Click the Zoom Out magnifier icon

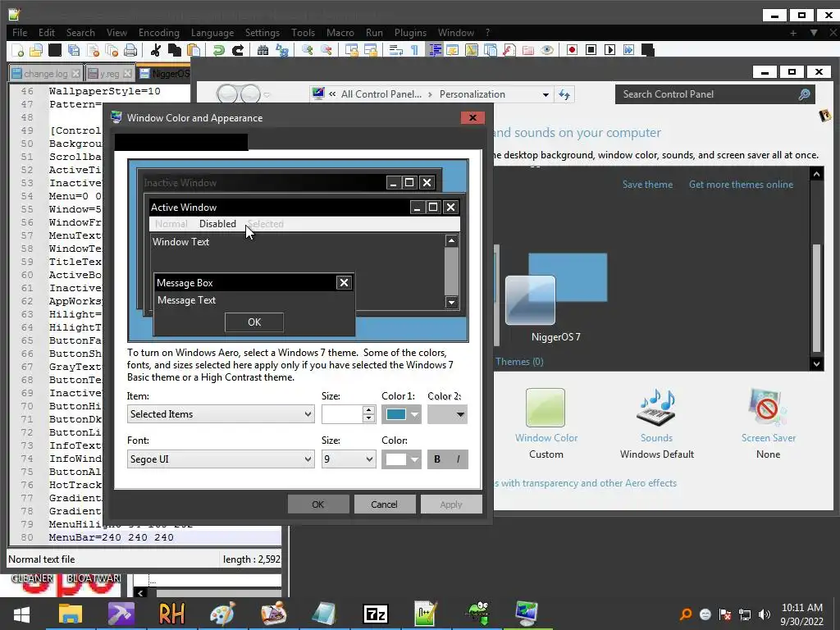click(x=326, y=50)
